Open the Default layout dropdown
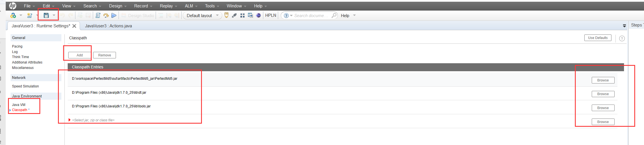644x145 pixels. (x=202, y=15)
